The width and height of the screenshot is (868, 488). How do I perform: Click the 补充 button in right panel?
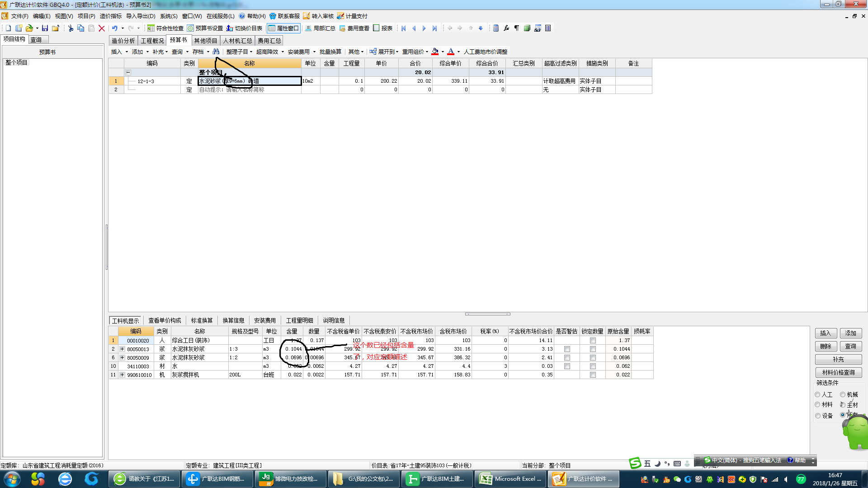pos(839,359)
